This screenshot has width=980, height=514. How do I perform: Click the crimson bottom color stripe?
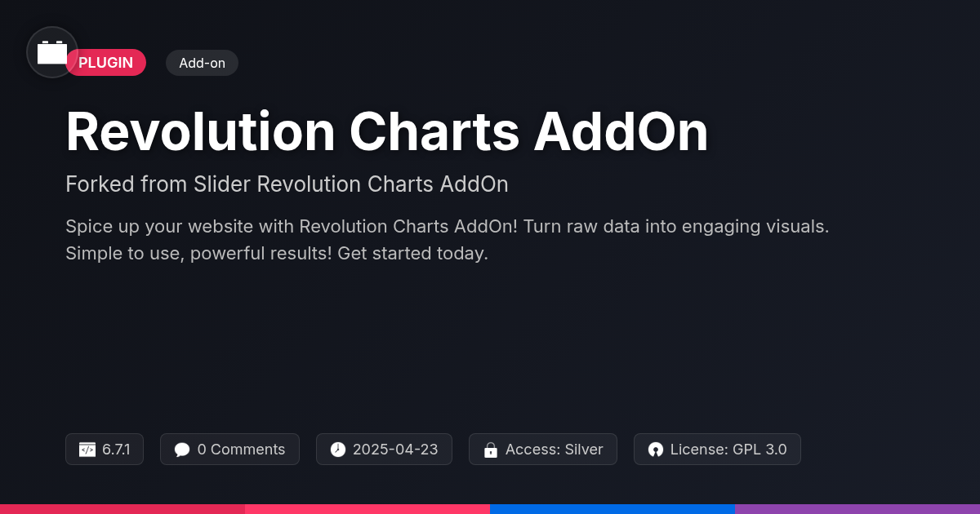(x=122, y=509)
